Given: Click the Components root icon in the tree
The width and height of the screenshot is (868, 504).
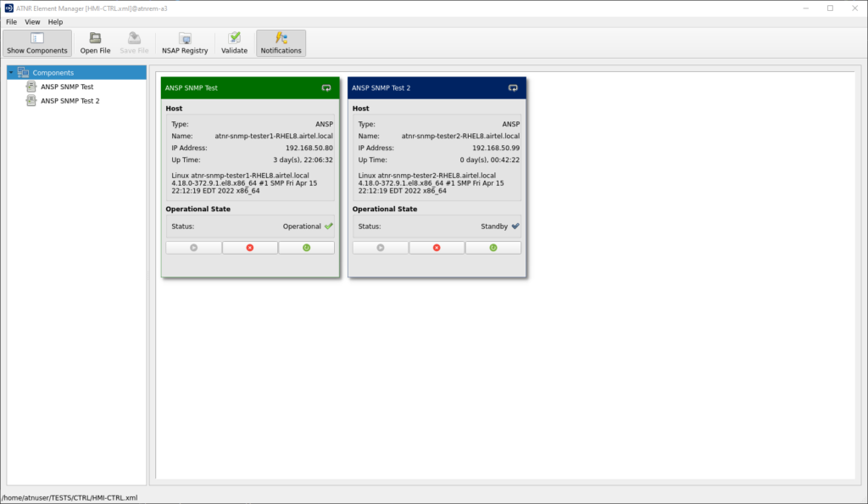Looking at the screenshot, I should point(23,73).
